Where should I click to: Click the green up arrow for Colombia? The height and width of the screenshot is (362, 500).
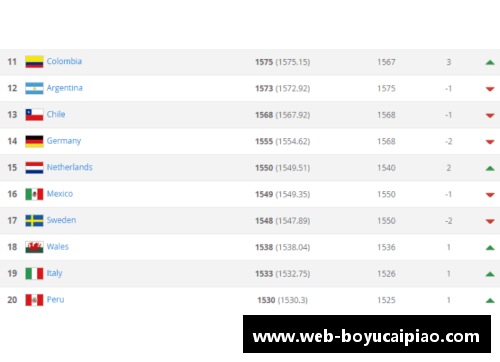click(490, 62)
